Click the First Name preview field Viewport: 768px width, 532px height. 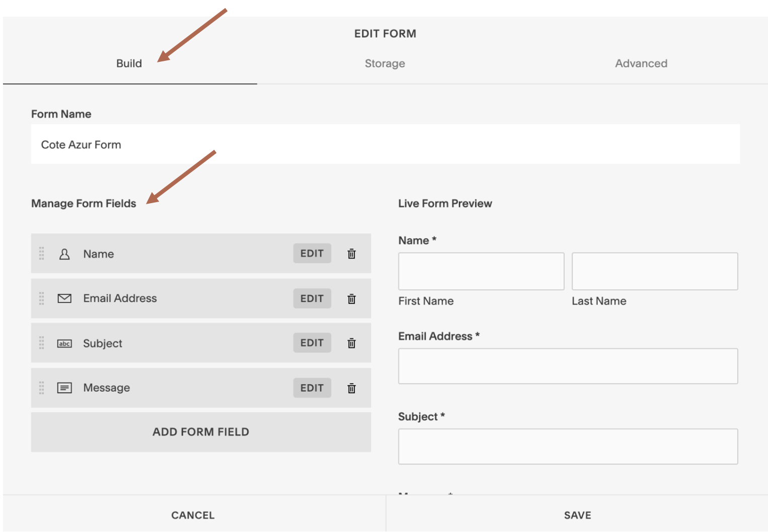coord(481,271)
